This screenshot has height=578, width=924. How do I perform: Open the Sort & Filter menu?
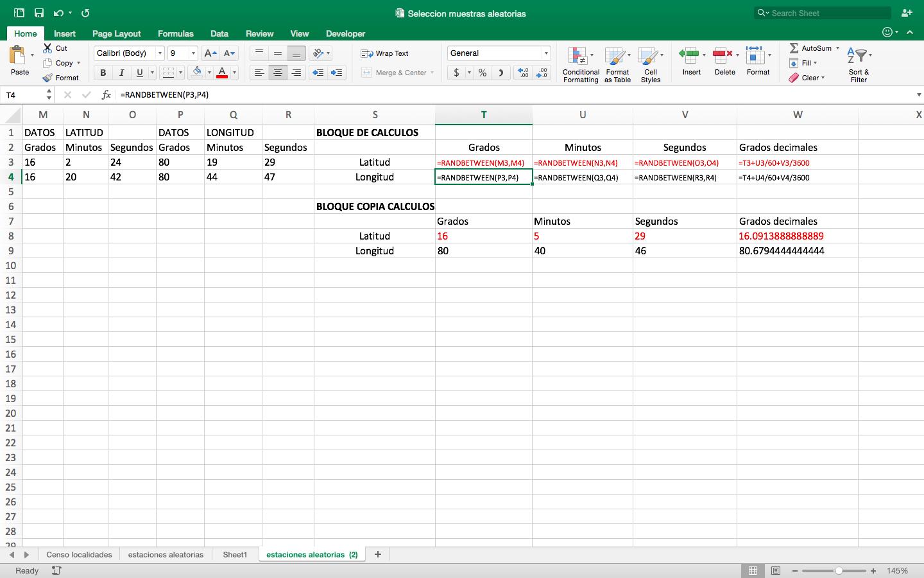[x=858, y=64]
